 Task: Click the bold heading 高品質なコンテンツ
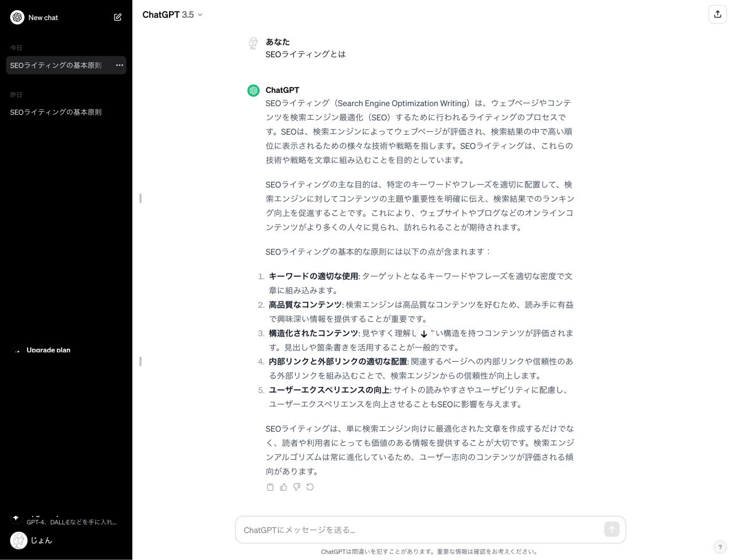click(x=305, y=305)
